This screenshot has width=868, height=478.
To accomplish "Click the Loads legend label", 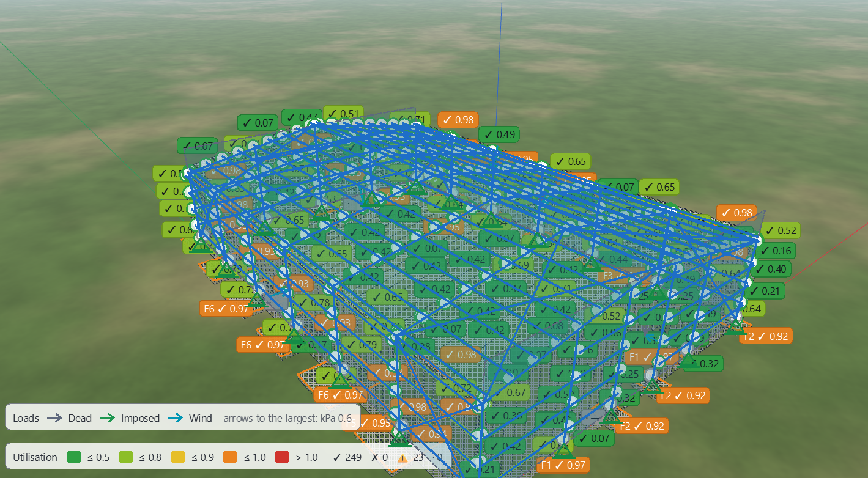I will [26, 418].
